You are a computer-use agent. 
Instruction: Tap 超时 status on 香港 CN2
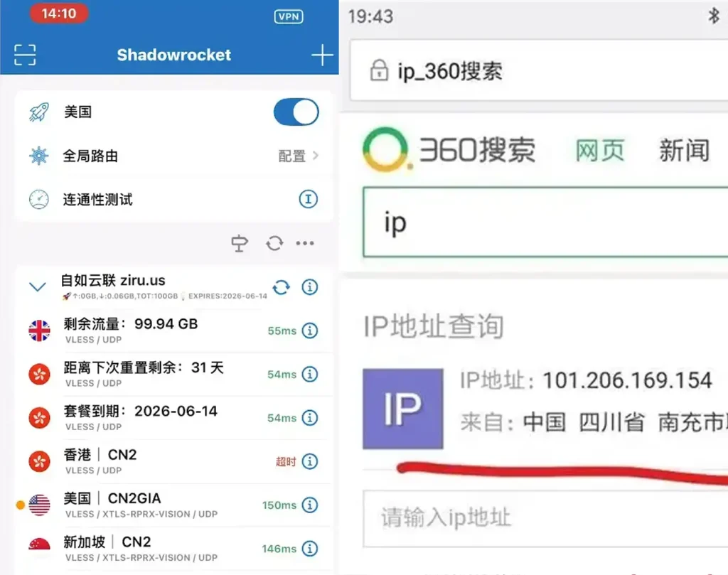(286, 462)
